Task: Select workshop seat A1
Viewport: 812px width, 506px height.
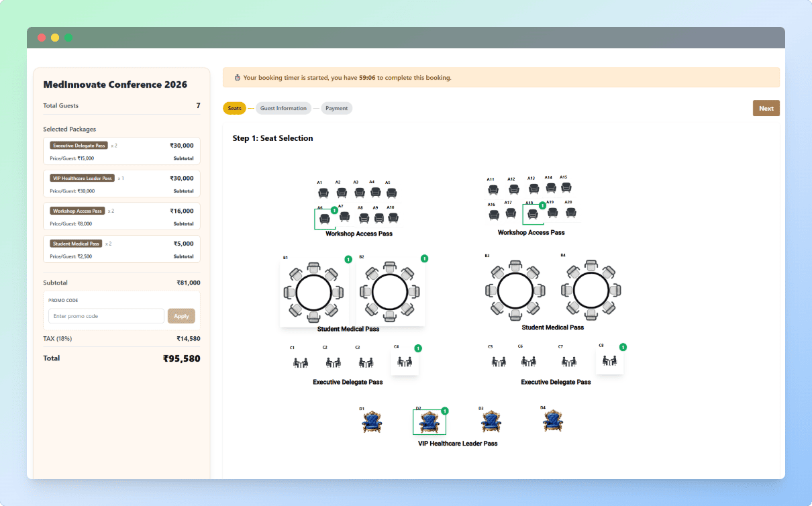Action: coord(323,193)
